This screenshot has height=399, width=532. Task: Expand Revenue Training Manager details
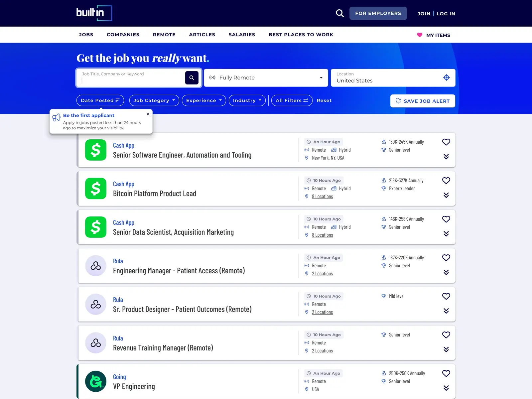[446, 349]
